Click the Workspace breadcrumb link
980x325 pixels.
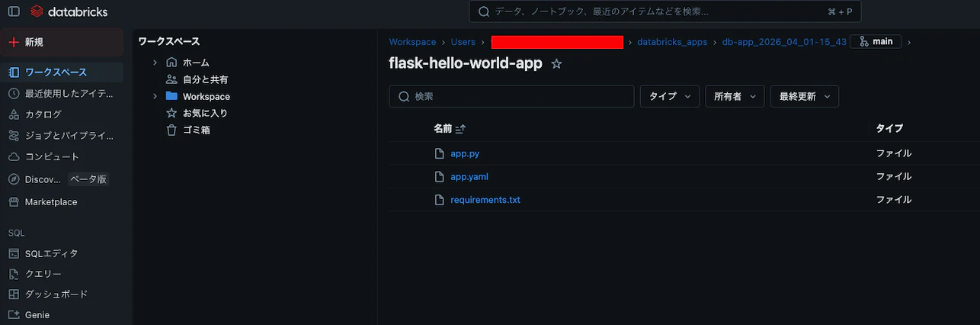pos(412,42)
